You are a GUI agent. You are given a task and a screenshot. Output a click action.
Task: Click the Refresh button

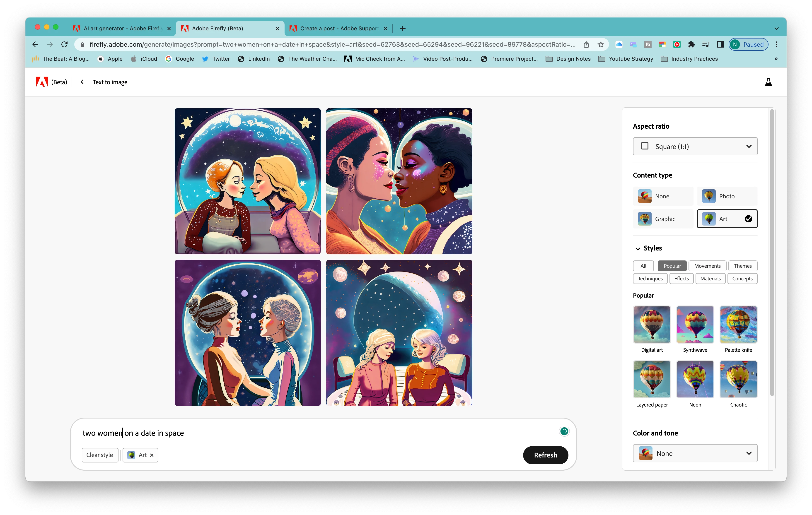click(x=545, y=455)
